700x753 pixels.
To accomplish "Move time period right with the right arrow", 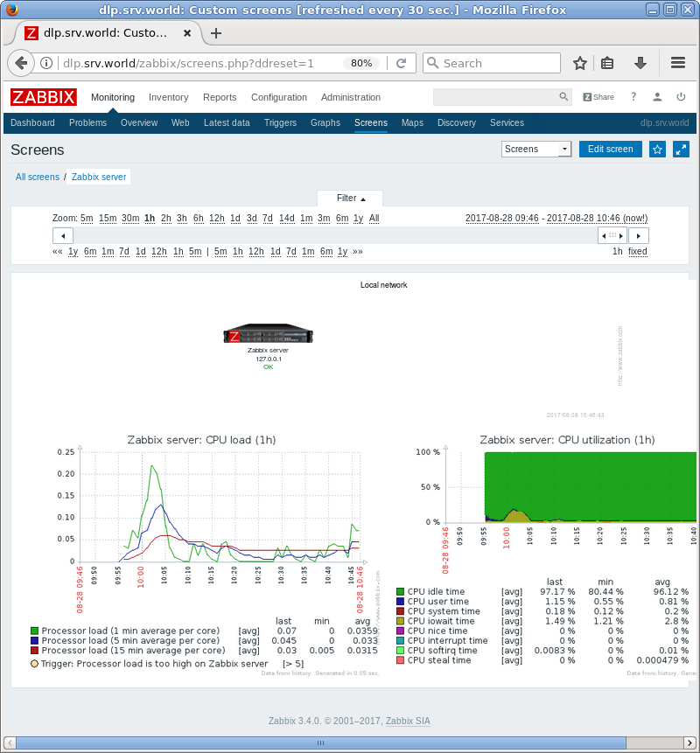I will pos(639,236).
